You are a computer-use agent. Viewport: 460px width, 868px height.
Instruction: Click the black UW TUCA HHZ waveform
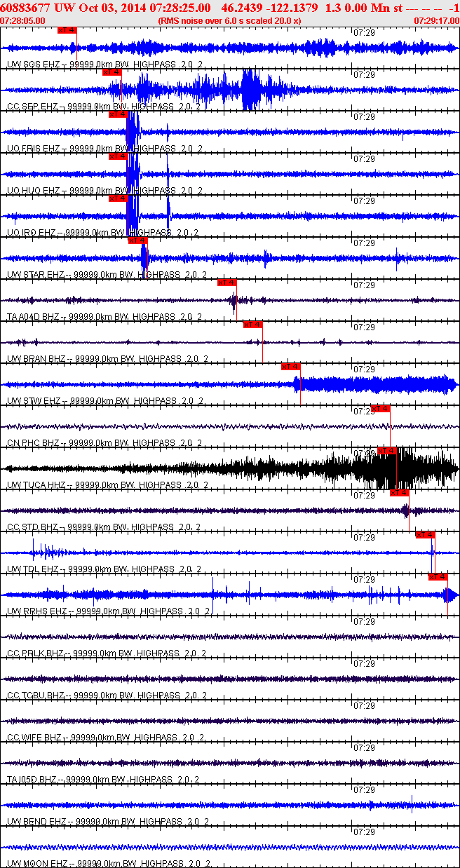pos(230,468)
